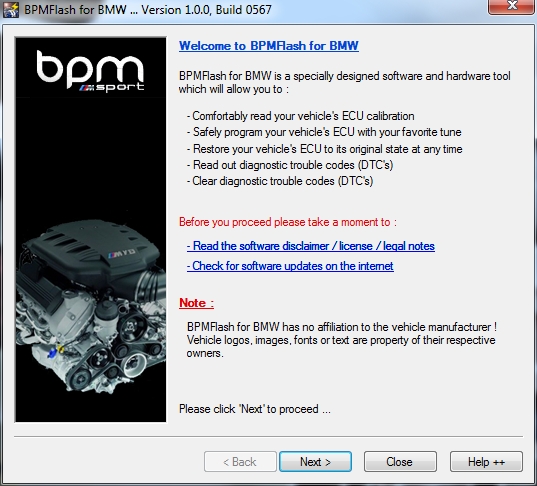Click the Close button
537x486 pixels.
[400, 462]
